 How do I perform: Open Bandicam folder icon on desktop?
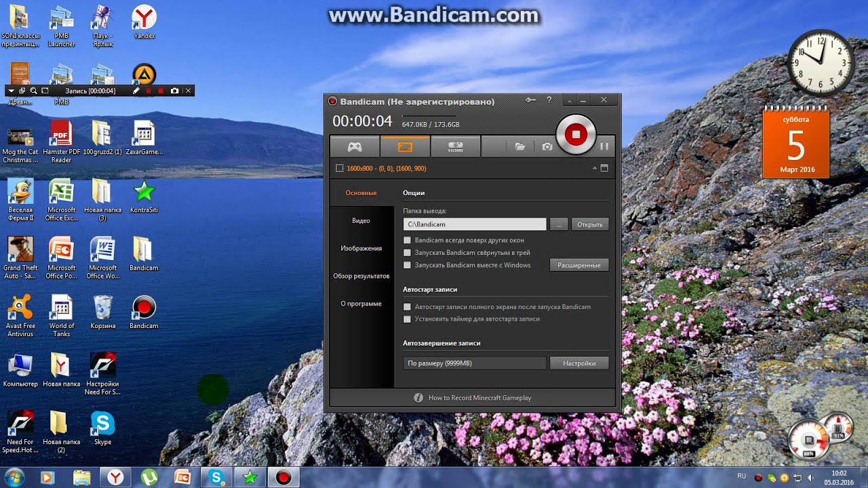click(144, 254)
